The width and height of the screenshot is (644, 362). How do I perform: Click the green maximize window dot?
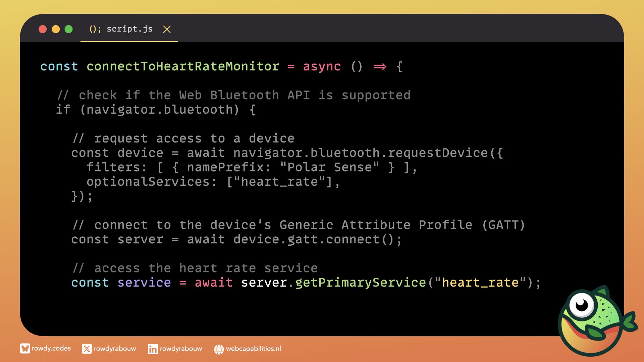coord(69,29)
